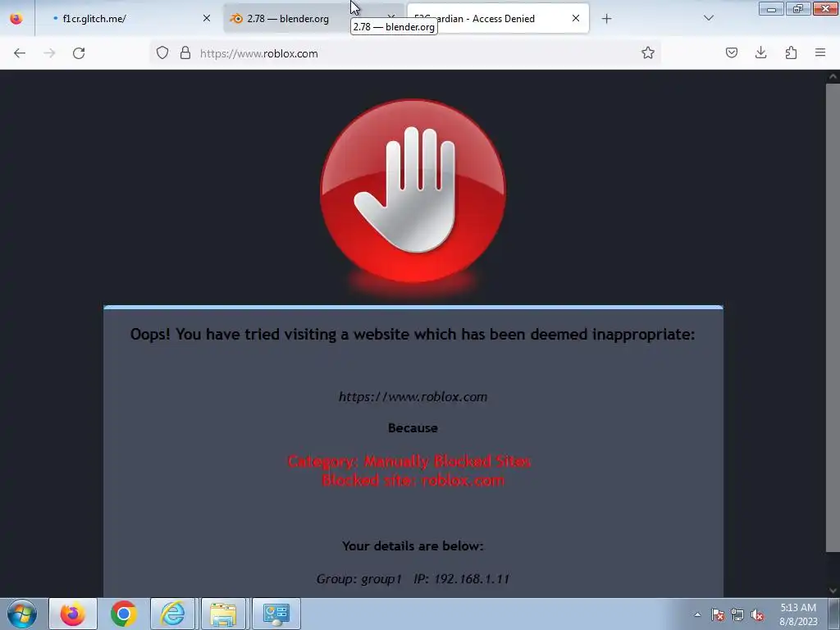Open File Explorer from taskbar
This screenshot has height=630, width=840.
coord(223,614)
